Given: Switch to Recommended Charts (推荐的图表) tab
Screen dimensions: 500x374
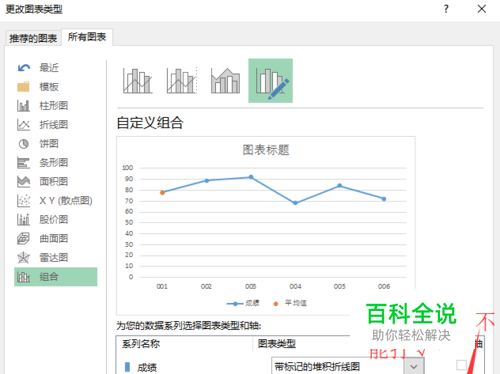Looking at the screenshot, I should point(33,38).
